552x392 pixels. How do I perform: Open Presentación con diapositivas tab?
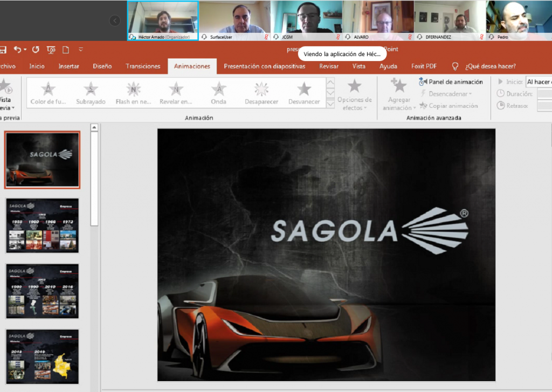click(x=264, y=66)
